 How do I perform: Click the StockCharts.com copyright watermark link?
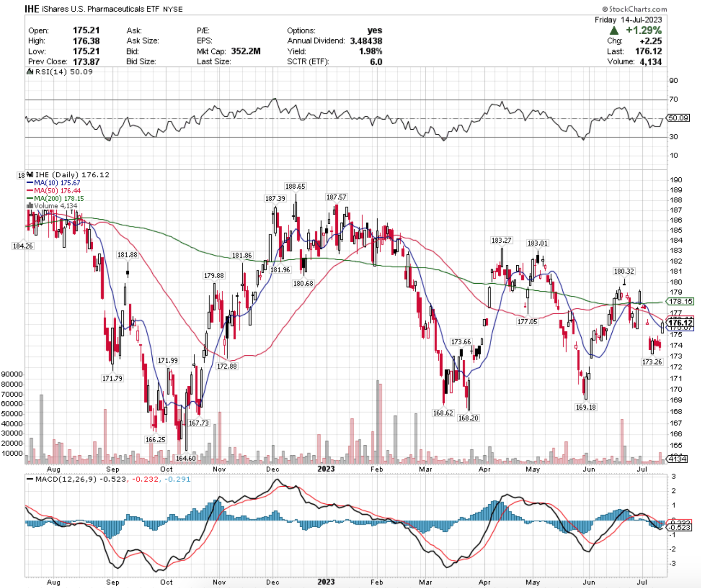tap(634, 9)
